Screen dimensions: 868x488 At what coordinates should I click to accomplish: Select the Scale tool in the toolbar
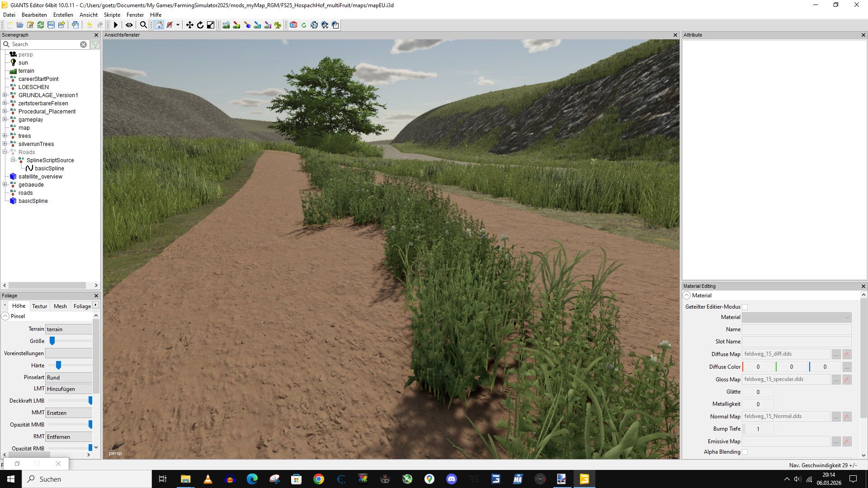210,25
